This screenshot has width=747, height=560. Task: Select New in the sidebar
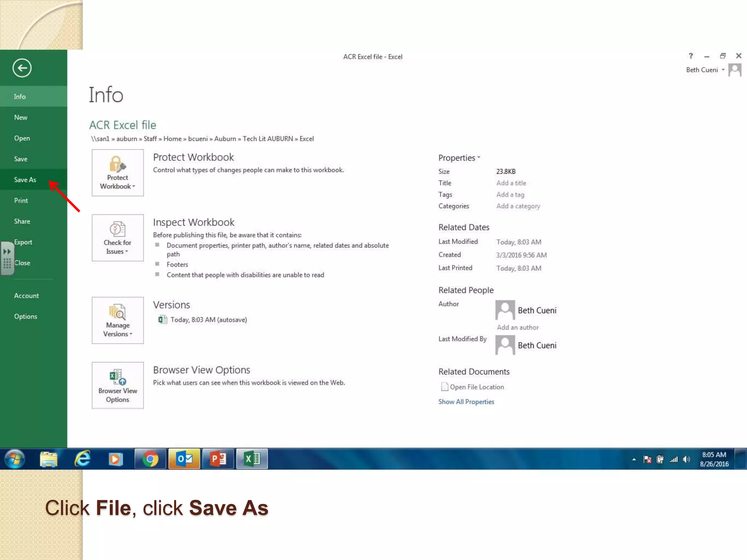click(x=34, y=117)
